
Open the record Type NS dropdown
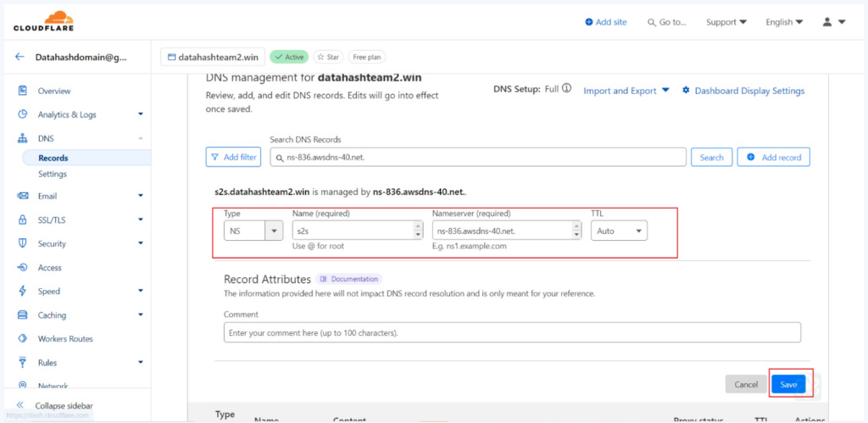[253, 231]
